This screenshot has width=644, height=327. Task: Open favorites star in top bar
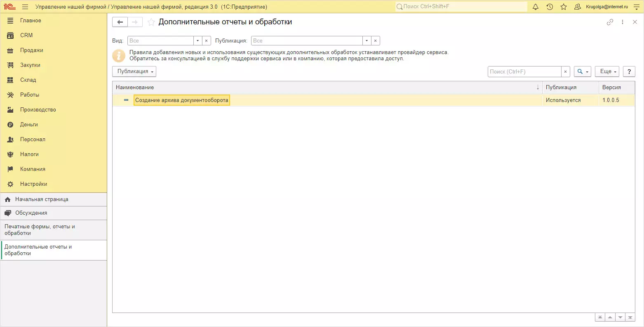564,7
